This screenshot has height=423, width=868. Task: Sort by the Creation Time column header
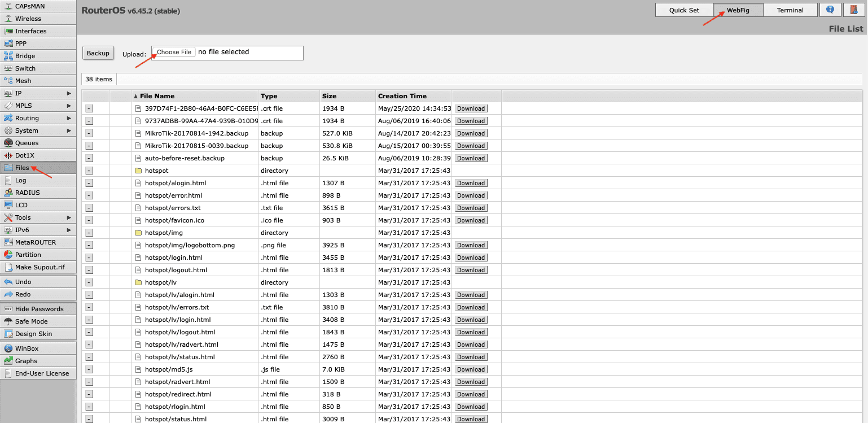click(x=402, y=96)
